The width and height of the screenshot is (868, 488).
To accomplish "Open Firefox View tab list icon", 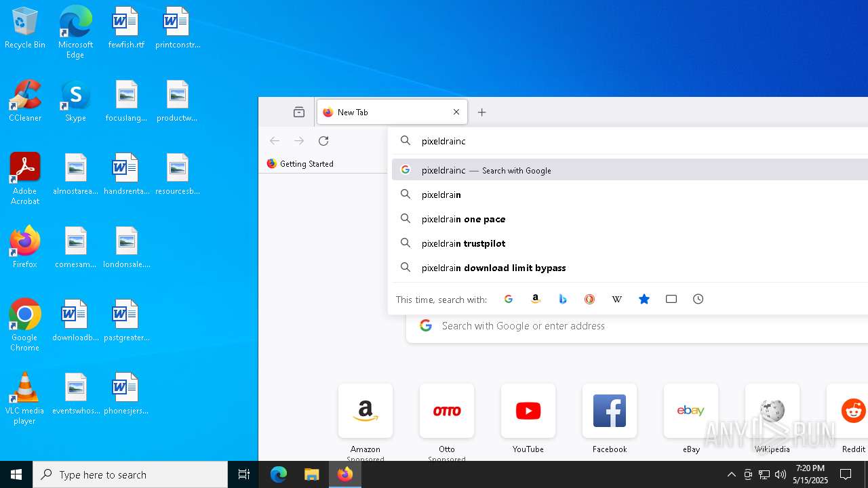I will [x=299, y=113].
